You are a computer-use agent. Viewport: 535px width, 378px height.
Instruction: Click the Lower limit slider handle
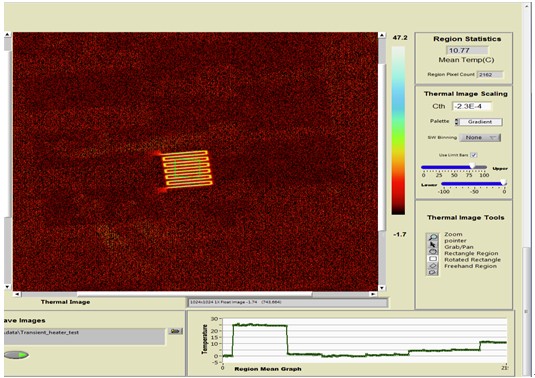pyautogui.click(x=504, y=182)
